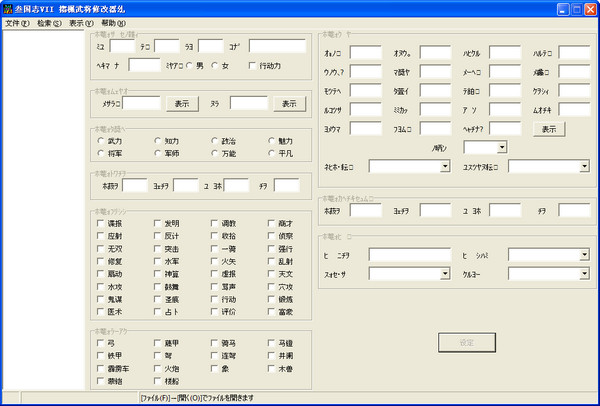Enable the 行动力 checkbox
This screenshot has width=600, height=406.
point(252,65)
